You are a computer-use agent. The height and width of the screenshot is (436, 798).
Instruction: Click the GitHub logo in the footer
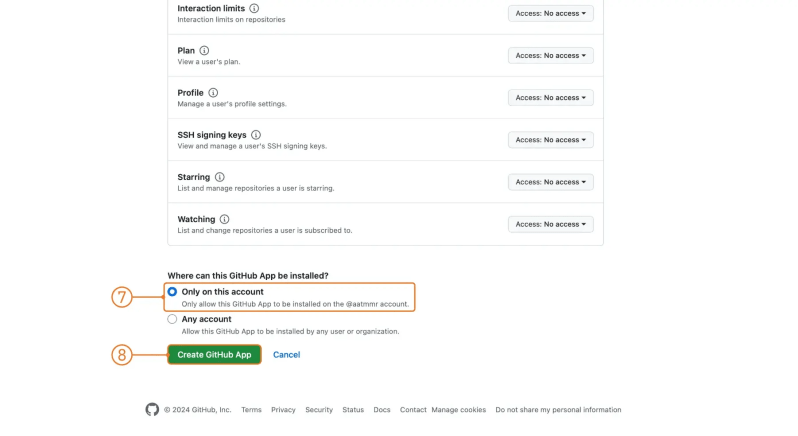pyautogui.click(x=152, y=410)
